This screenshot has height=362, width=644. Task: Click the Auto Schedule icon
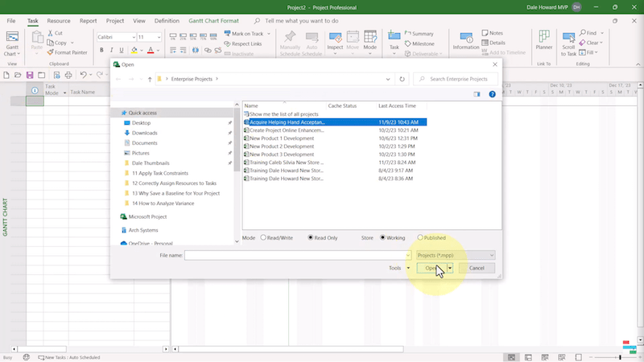click(x=312, y=36)
